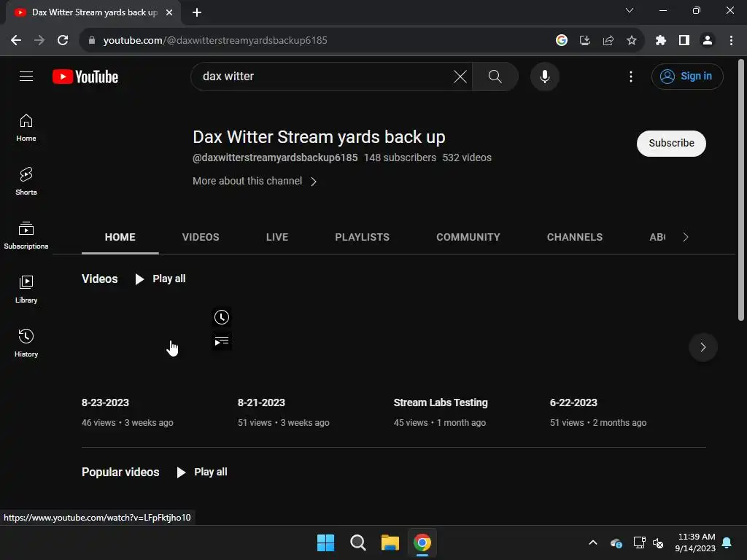Open Subscriptions in the sidebar
This screenshot has height=560, width=747.
[26, 236]
